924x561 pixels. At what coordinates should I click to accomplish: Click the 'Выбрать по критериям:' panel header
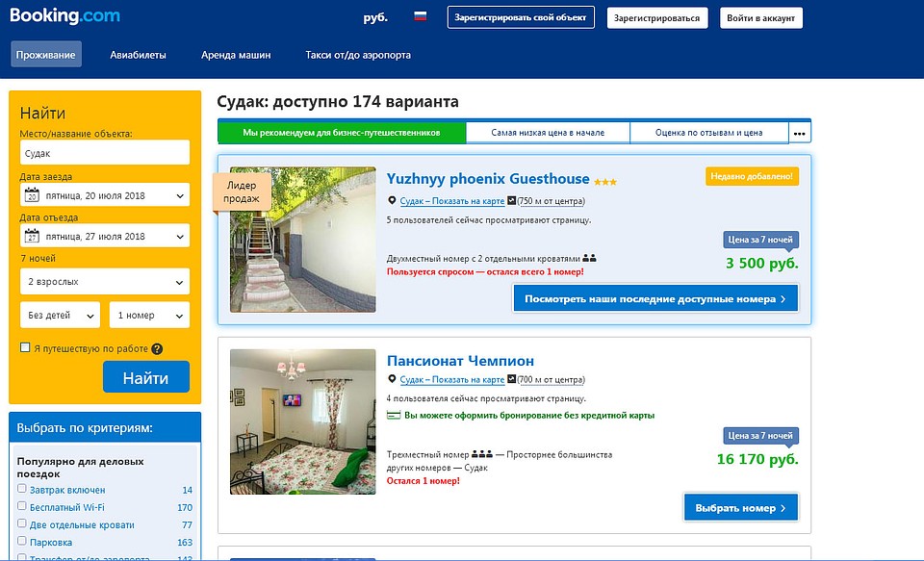point(105,427)
